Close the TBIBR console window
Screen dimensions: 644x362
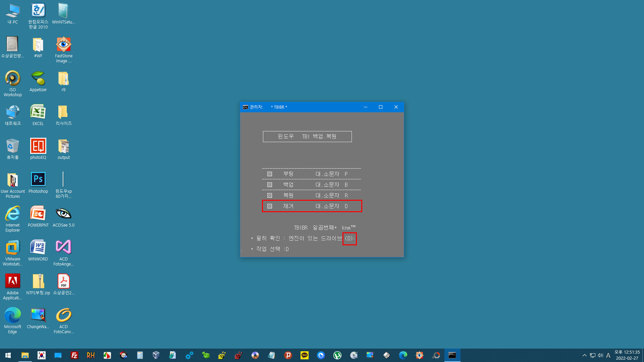pyautogui.click(x=396, y=107)
